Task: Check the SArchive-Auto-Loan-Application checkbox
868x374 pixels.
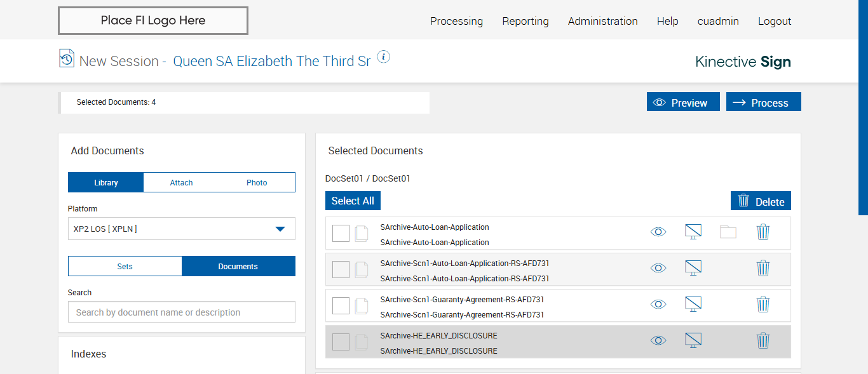Action: 341,233
